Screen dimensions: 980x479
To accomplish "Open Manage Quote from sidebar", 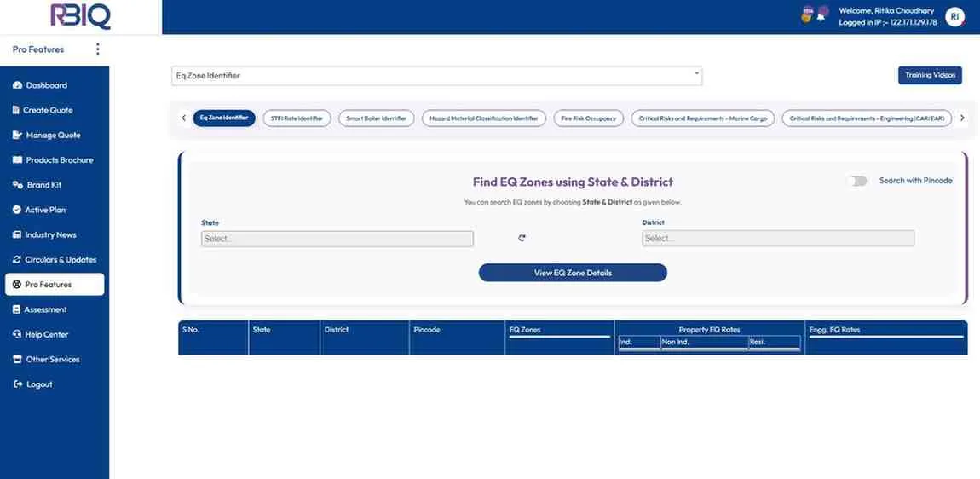I will (x=53, y=135).
